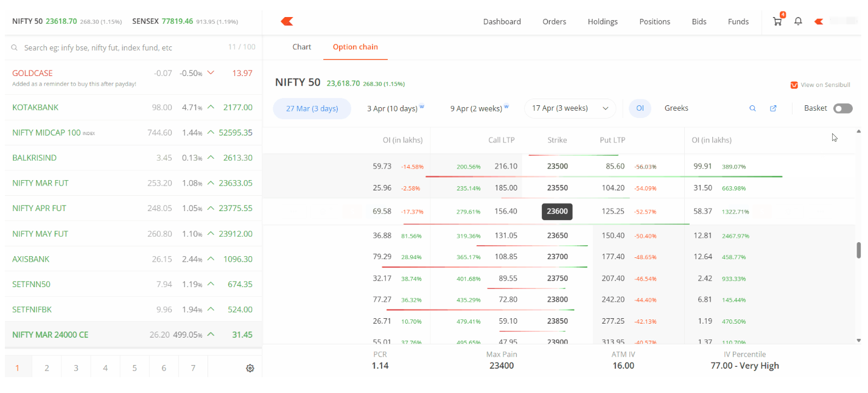
Task: Click the option chain scrollbar up arrow
Action: click(859, 131)
